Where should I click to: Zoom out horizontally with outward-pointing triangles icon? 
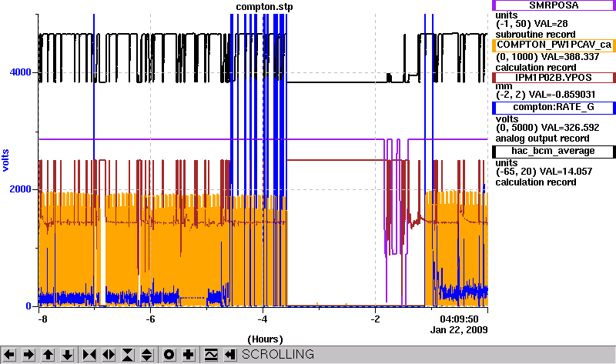pos(109,355)
